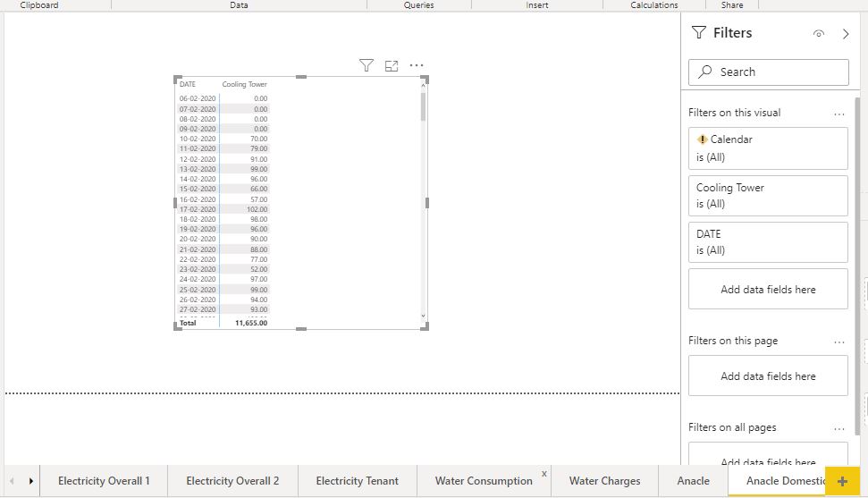Toggle Filters pane visibility eye icon
Viewport: 868px width, 498px height.
coord(819,33)
